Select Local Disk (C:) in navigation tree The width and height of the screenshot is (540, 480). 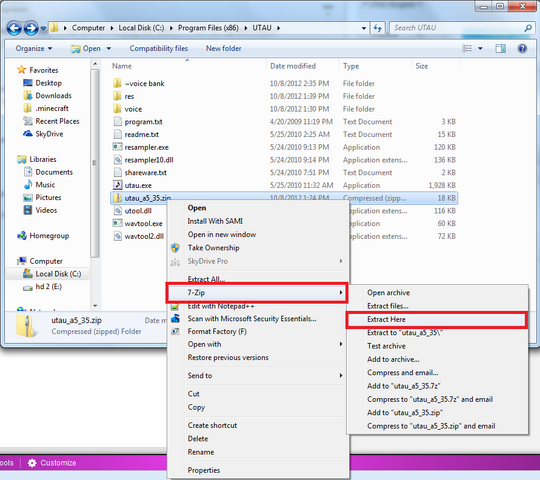pos(58,274)
